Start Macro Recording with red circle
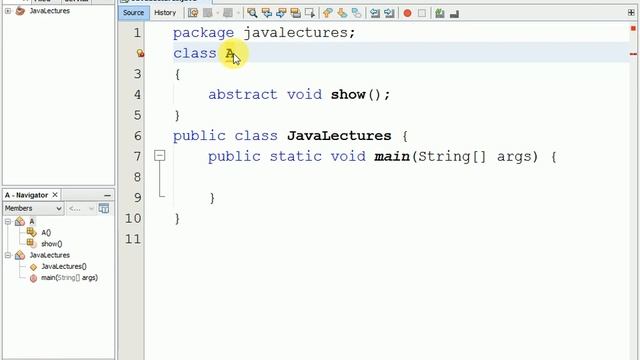This screenshot has height=360, width=640. click(x=407, y=13)
